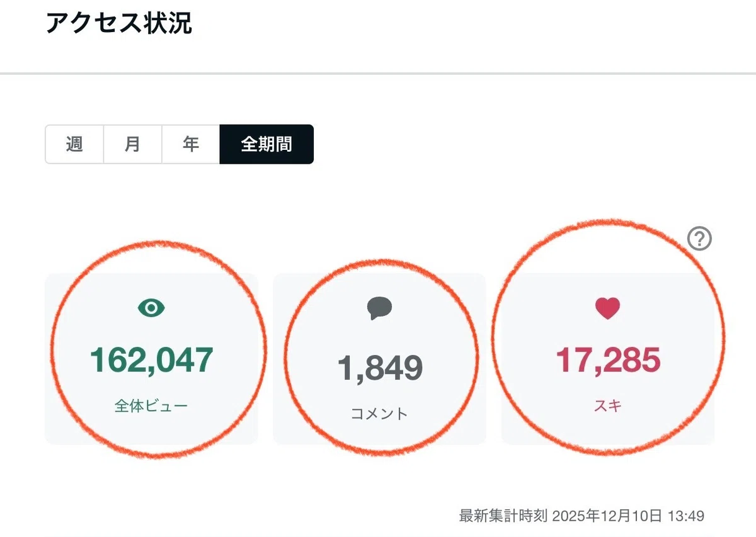756x537 pixels.
Task: Open the 年 period tab
Action: [x=191, y=144]
